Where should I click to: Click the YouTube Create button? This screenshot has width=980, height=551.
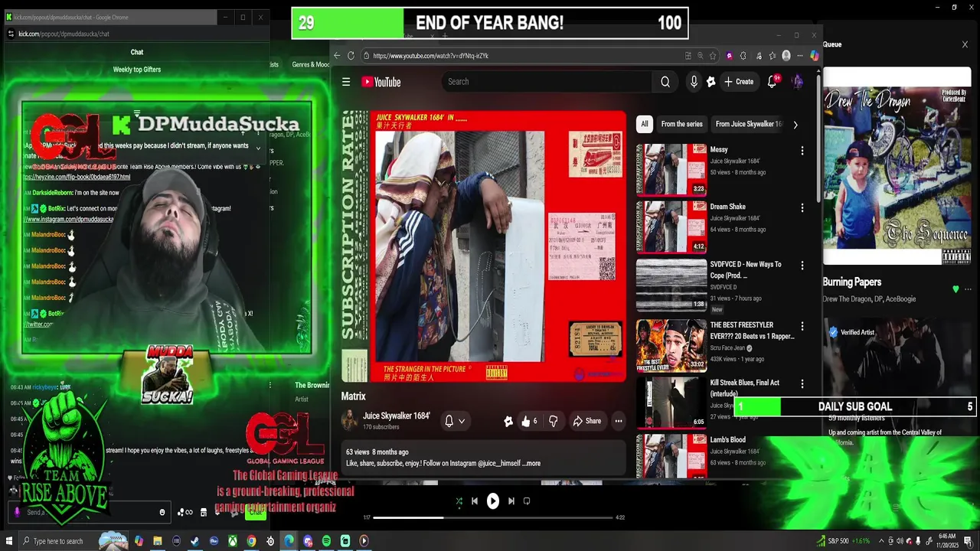pos(739,82)
